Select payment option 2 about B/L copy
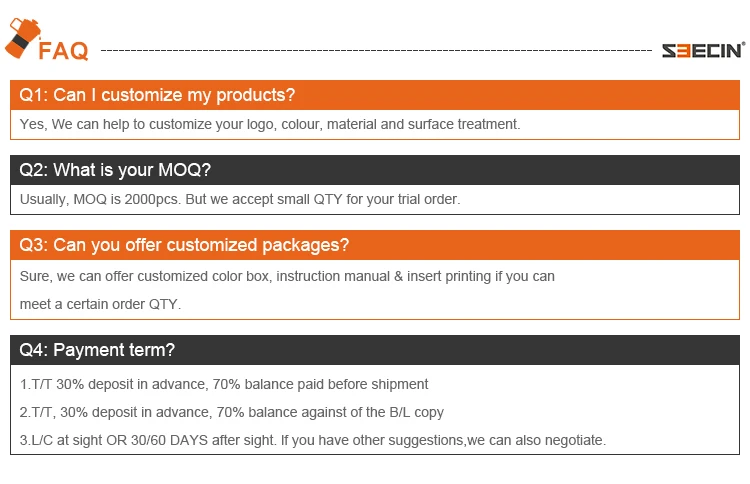The width and height of the screenshot is (750, 484). 232,412
